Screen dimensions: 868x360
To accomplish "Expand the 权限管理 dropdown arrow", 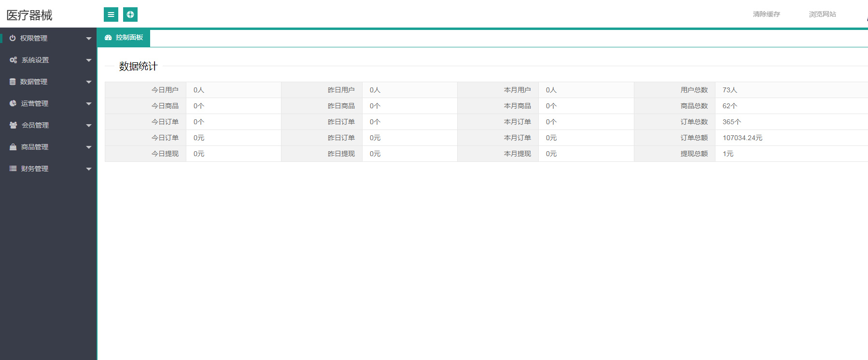I will [89, 39].
